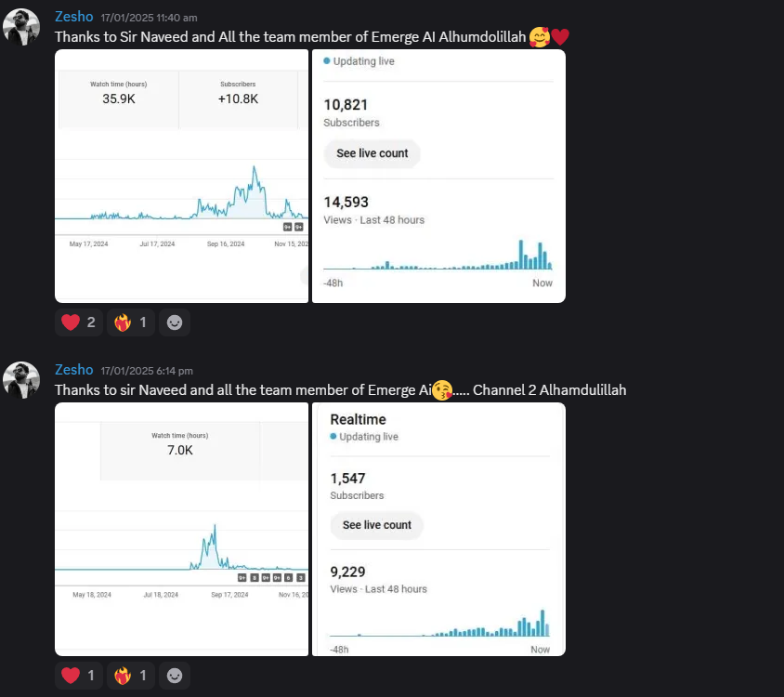
Task: Click the 17/01/2025 11:40 am timestamp
Action: click(x=149, y=18)
